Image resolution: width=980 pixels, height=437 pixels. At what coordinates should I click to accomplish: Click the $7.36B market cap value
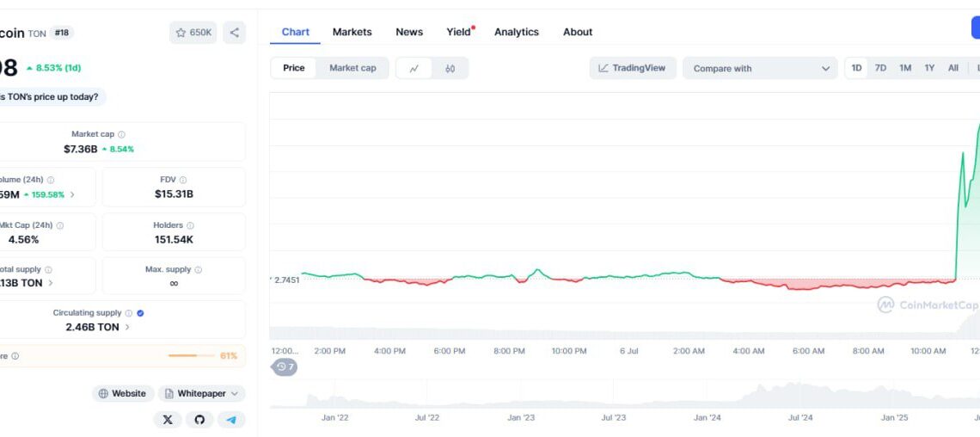pyautogui.click(x=81, y=149)
